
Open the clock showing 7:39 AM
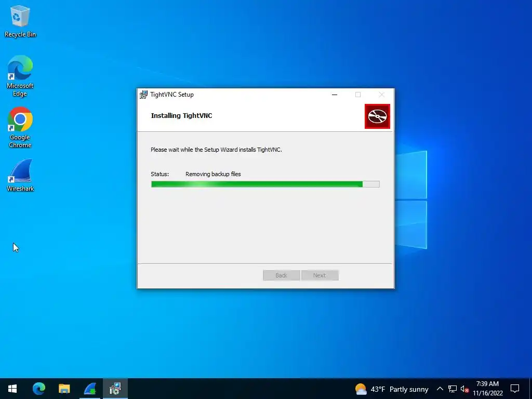[487, 389]
